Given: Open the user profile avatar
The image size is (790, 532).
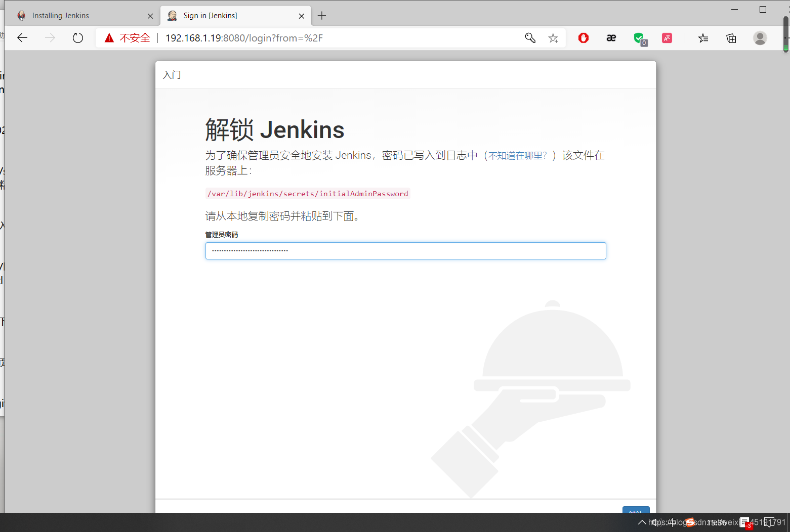Looking at the screenshot, I should (760, 38).
